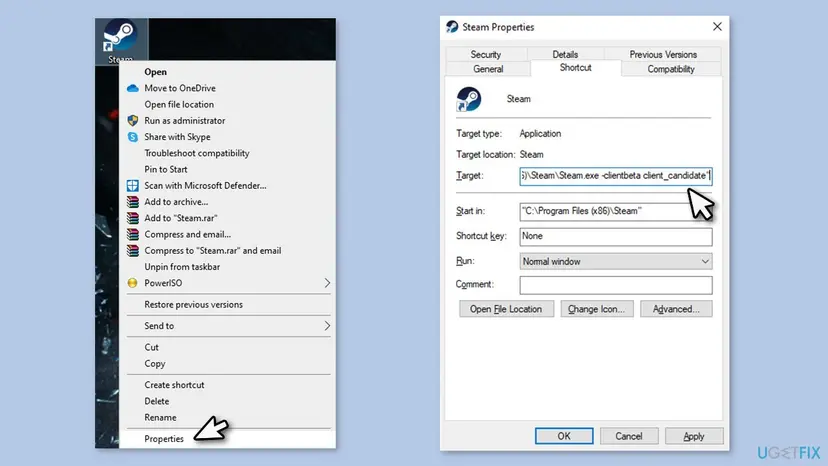Select Run as administrator
The image size is (828, 466).
(184, 120)
